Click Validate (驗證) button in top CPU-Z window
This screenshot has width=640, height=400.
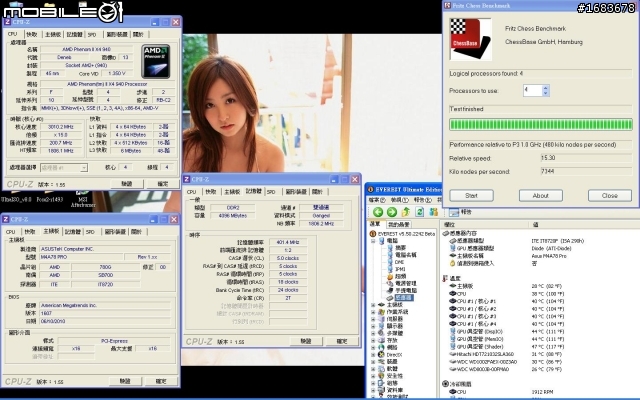(127, 184)
